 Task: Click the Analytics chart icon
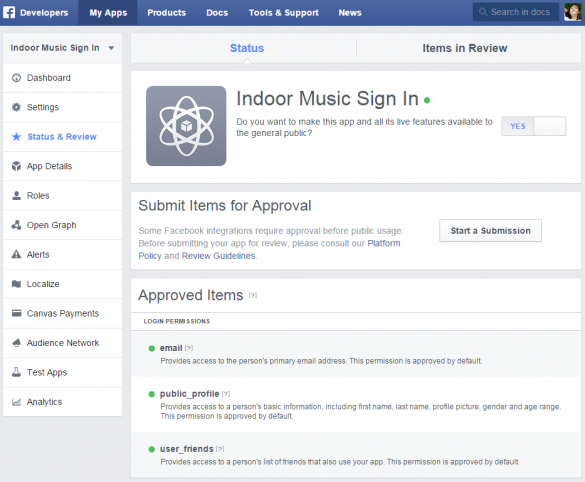pos(16,402)
